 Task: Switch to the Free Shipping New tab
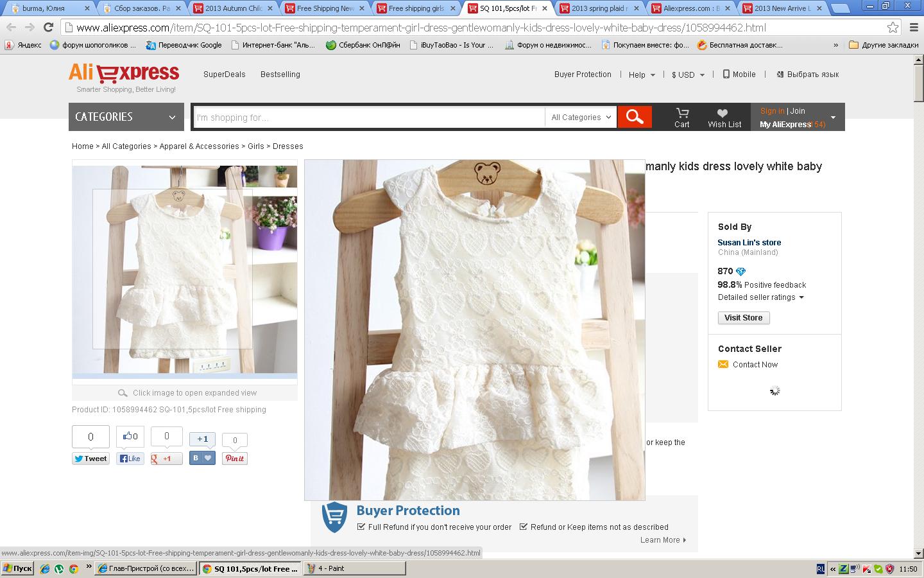(x=325, y=8)
